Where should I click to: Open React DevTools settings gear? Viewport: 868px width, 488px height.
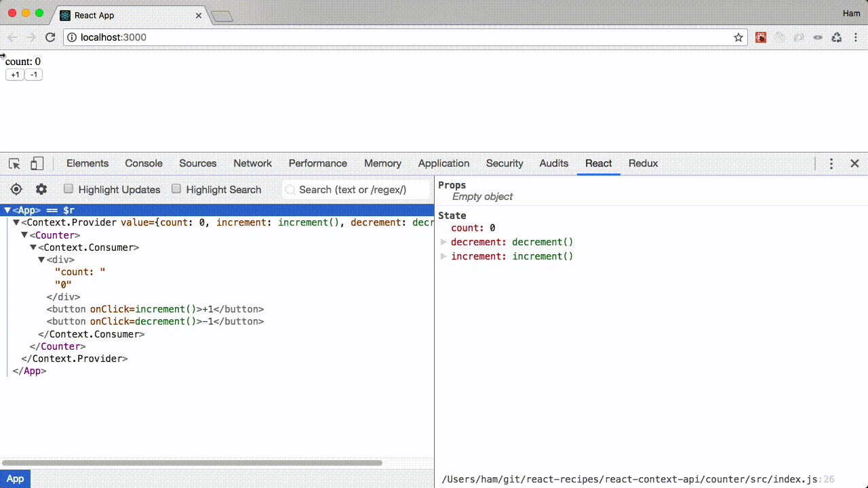click(41, 189)
